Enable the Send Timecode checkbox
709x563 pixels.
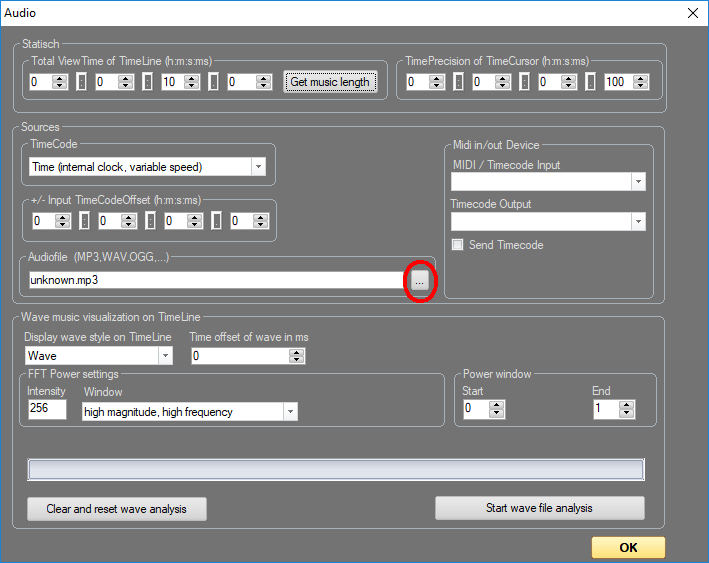pos(459,245)
